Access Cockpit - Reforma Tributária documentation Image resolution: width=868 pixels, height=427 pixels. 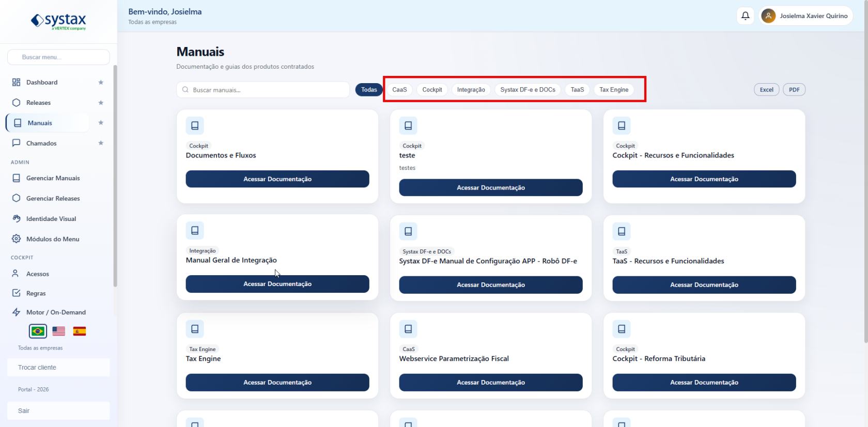(704, 383)
